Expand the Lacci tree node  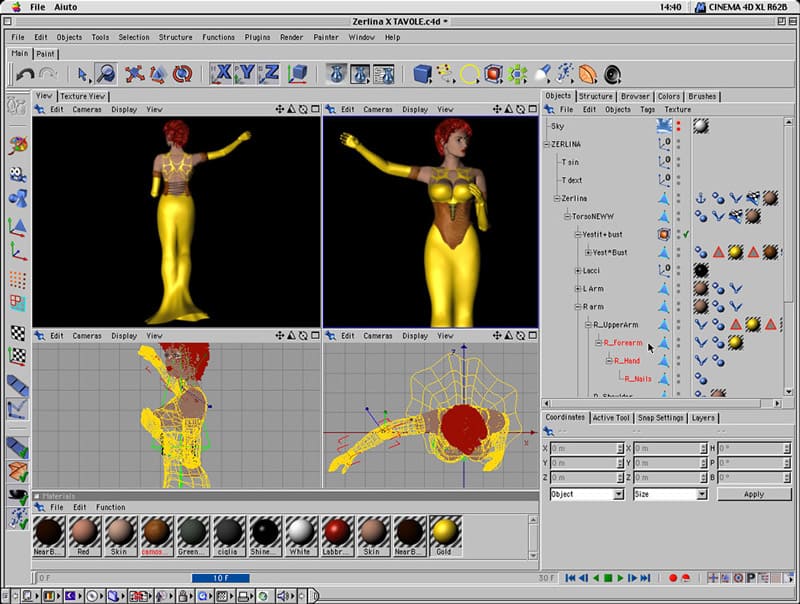[x=578, y=270]
